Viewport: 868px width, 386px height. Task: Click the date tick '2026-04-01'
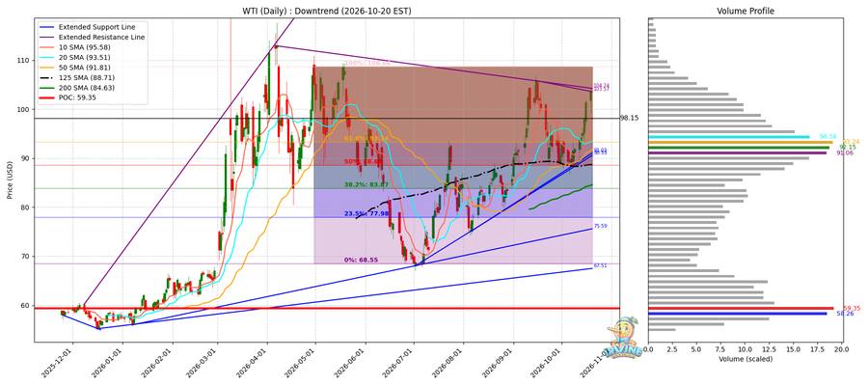pos(254,363)
